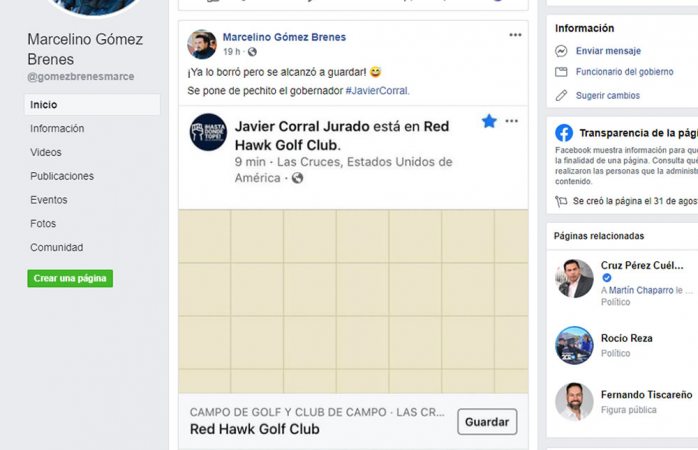
Task: Click the blue star icon on shared post
Action: [x=489, y=121]
